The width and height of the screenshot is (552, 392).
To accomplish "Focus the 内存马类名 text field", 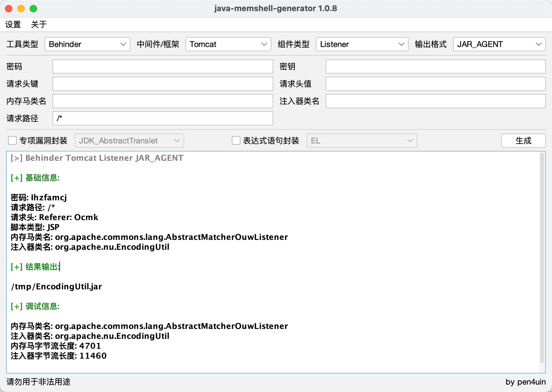I will point(163,101).
